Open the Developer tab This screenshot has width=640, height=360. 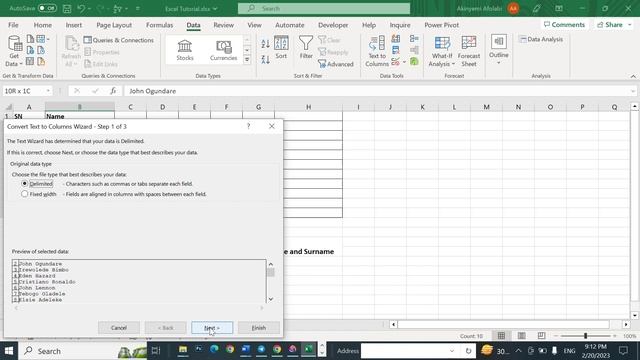pyautogui.click(x=333, y=25)
